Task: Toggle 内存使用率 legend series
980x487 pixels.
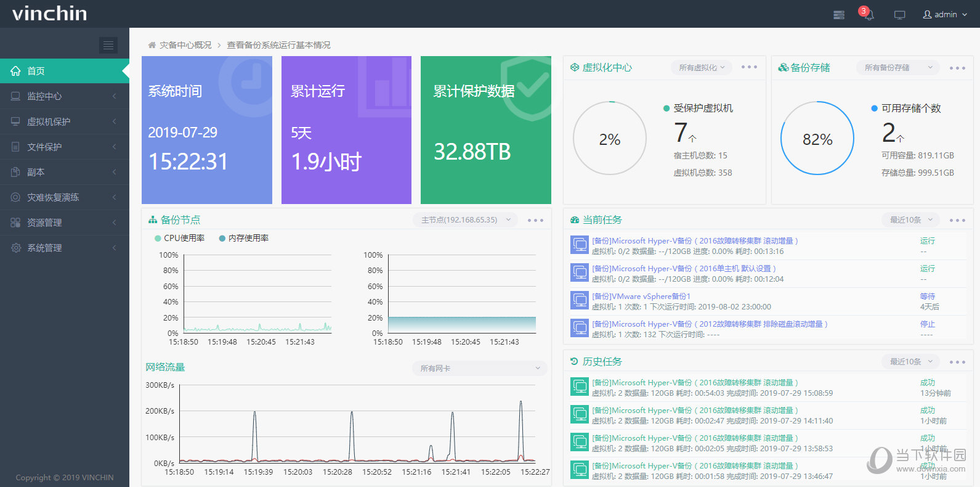Action: click(244, 238)
